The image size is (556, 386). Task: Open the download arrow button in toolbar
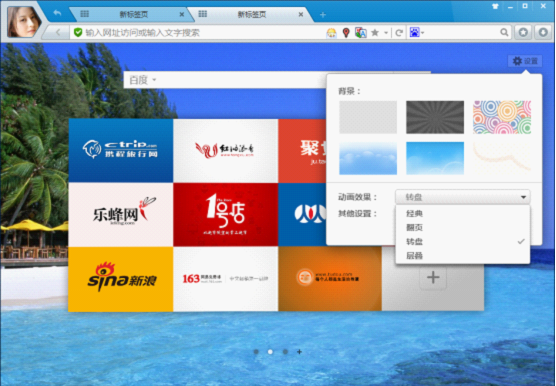tap(543, 33)
